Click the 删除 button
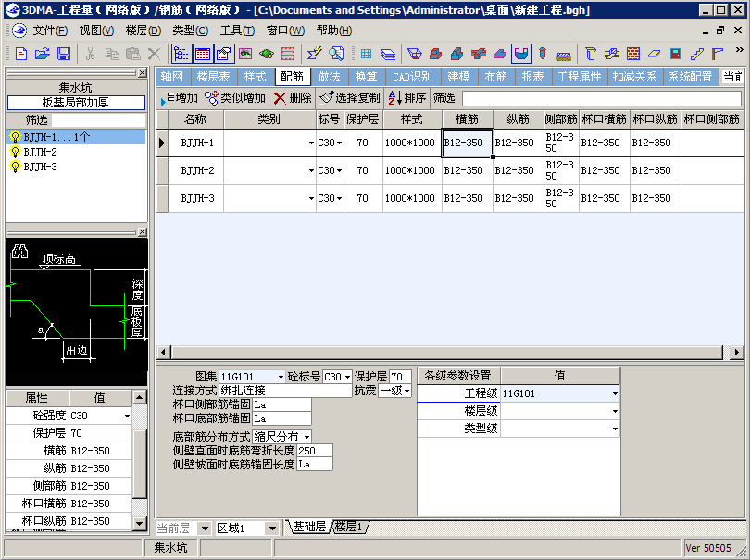This screenshot has width=750, height=560. 293,98
